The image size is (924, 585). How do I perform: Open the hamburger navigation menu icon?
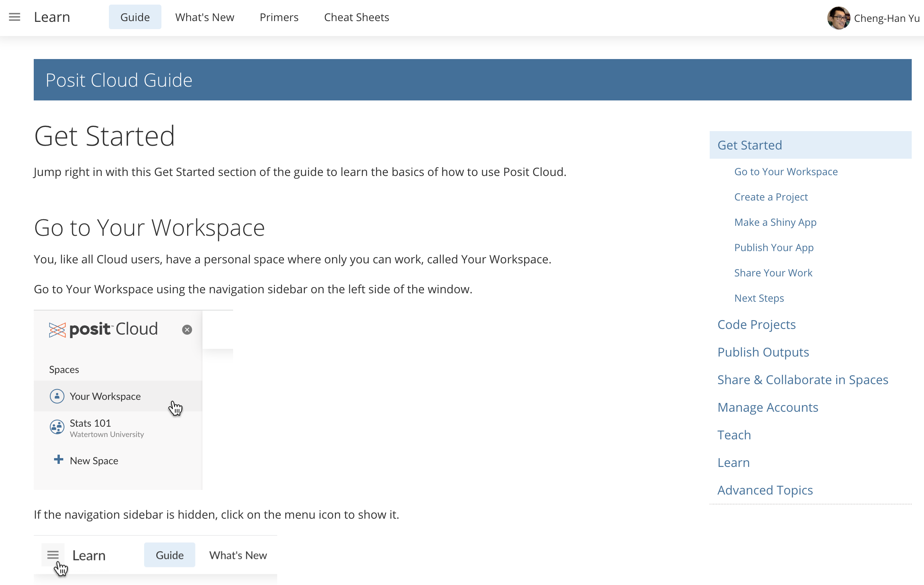[15, 17]
